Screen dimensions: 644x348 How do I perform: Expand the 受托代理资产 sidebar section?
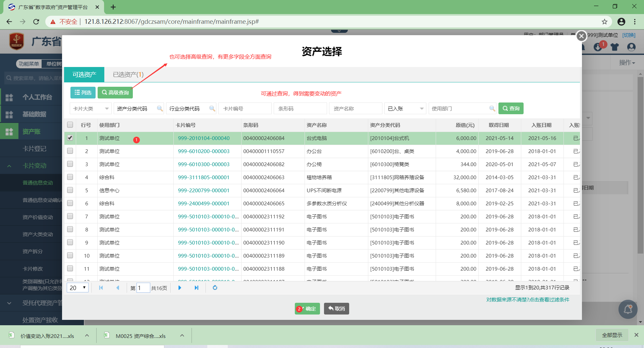[9, 303]
